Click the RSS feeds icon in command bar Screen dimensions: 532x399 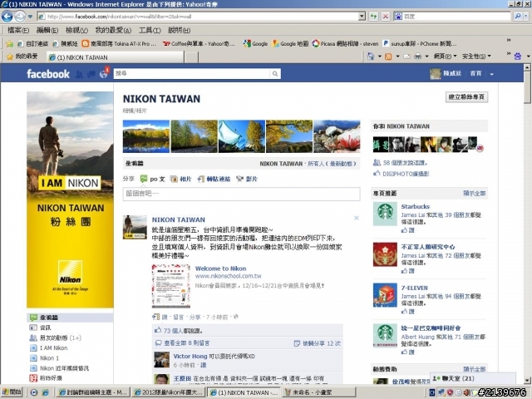388,57
